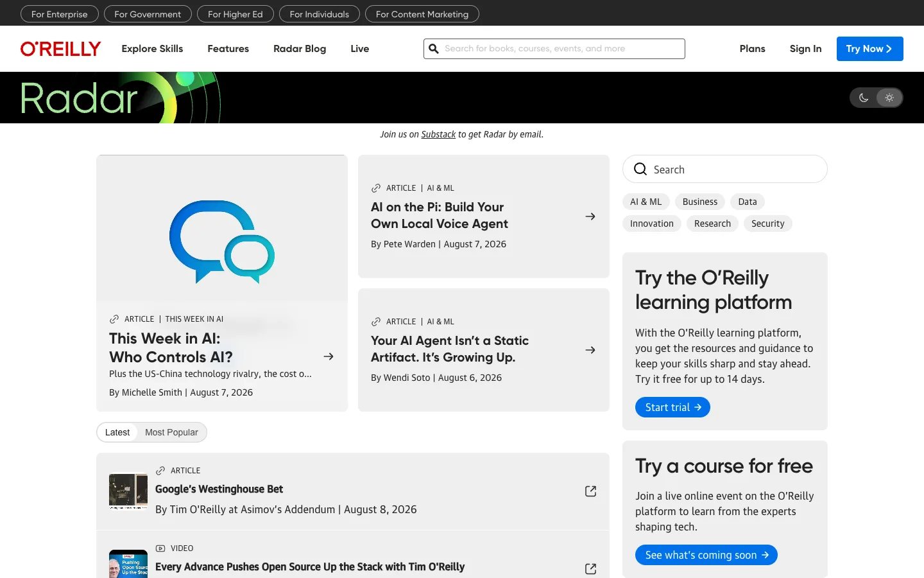The width and height of the screenshot is (924, 578).
Task: Go to Radar Blog
Action: point(300,49)
